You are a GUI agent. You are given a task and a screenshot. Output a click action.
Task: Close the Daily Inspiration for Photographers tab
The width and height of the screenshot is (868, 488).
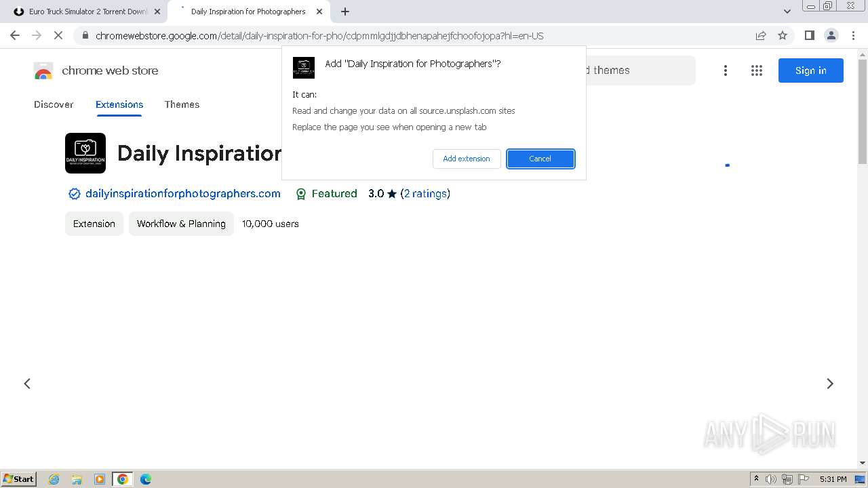tap(319, 12)
